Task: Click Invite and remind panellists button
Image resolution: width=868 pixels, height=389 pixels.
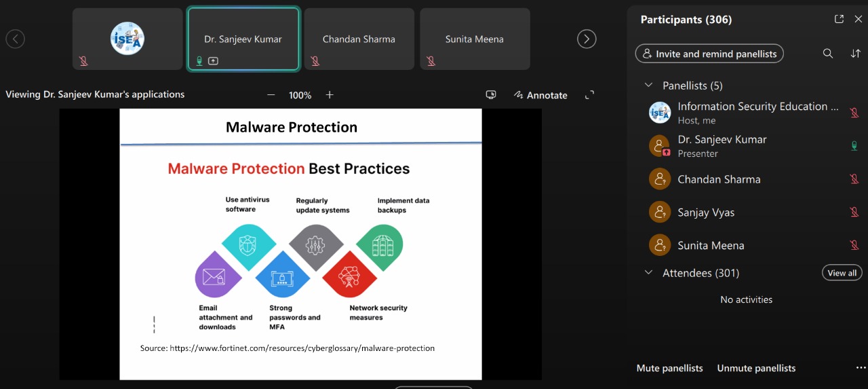Action: coord(709,54)
